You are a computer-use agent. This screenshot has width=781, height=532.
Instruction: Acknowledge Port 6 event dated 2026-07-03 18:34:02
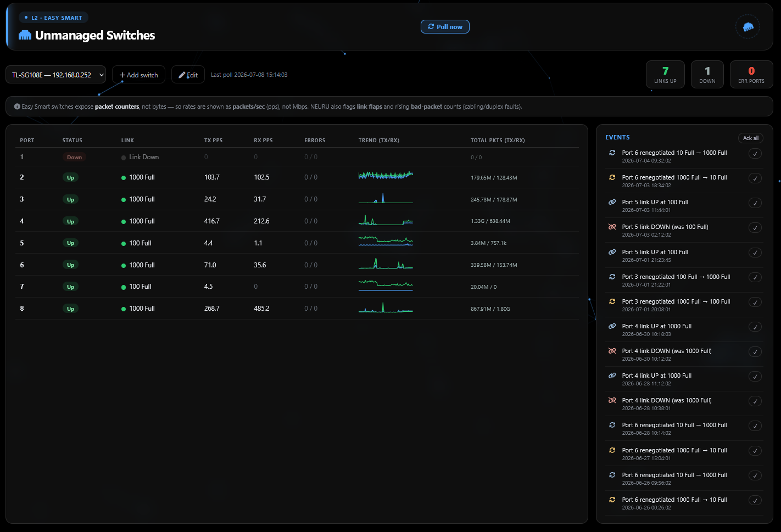[x=755, y=178]
